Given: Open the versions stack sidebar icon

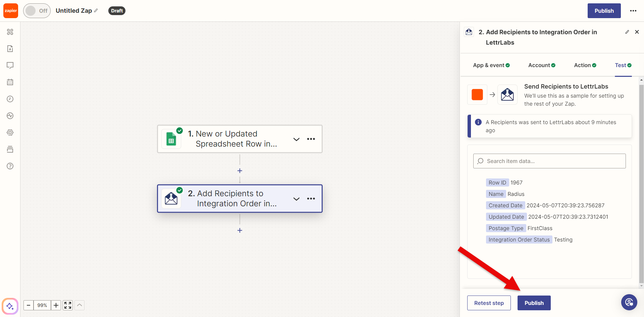Looking at the screenshot, I should pyautogui.click(x=10, y=149).
